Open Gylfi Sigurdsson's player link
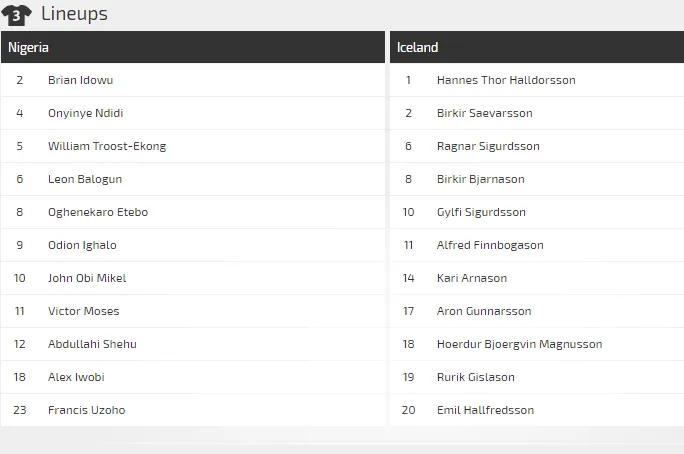 [481, 212]
